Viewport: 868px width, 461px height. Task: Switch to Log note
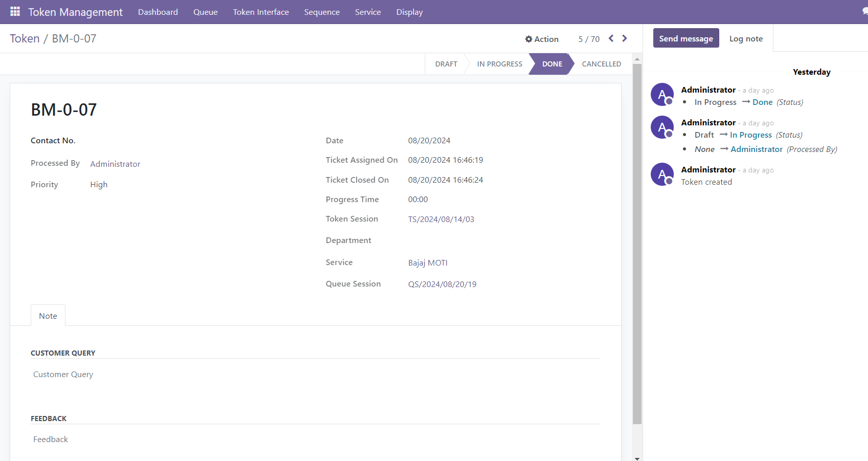(746, 39)
